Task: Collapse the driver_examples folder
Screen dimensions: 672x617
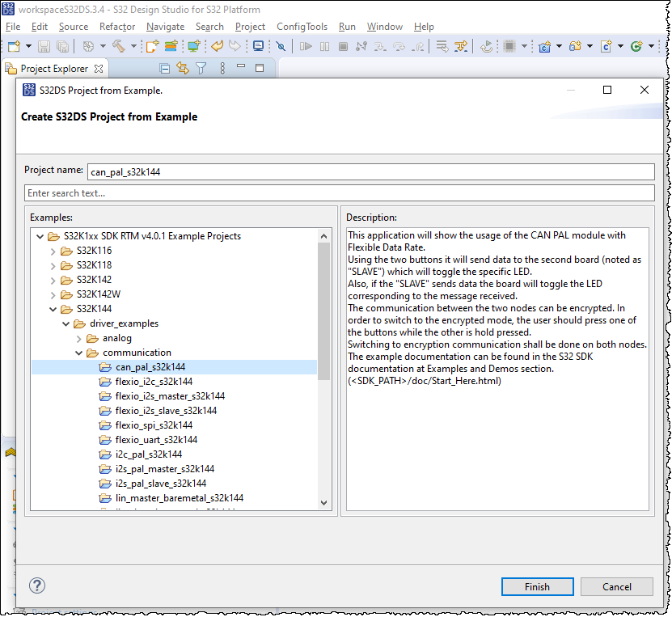Action: coord(66,323)
